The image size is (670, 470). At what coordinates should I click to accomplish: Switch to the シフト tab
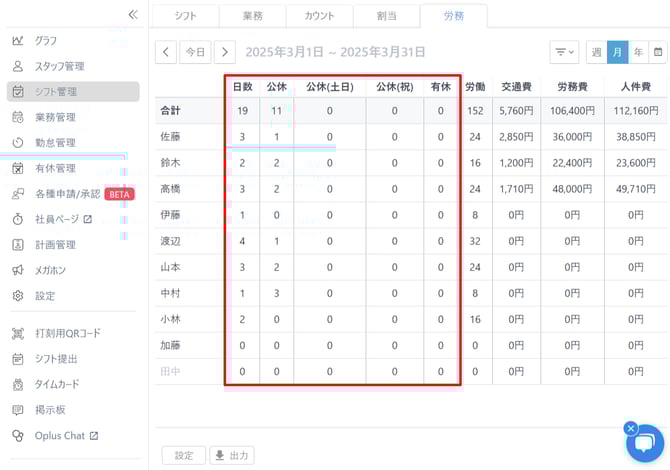tap(184, 16)
